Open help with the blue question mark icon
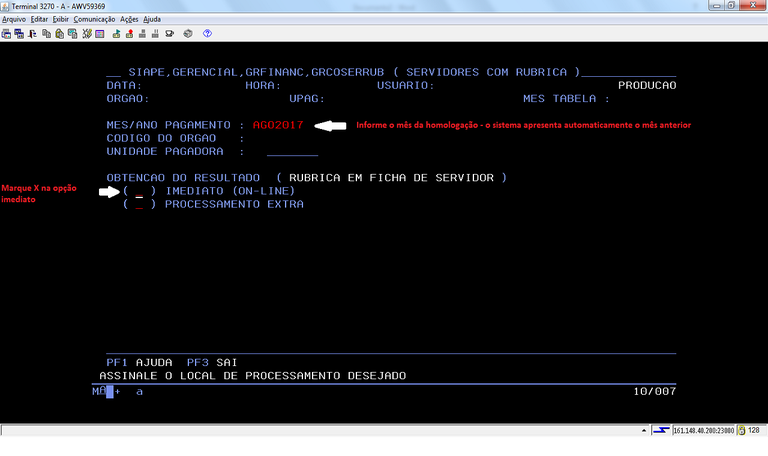 (x=207, y=33)
